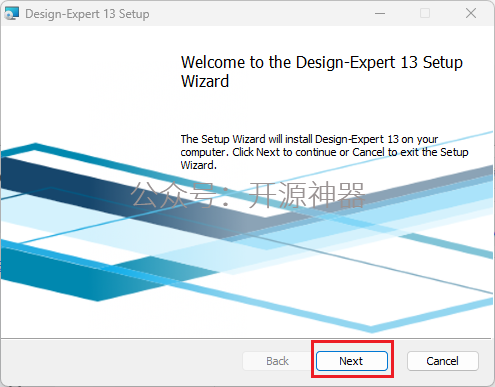Screen dimensions: 495x387
Task: Click the grayed-out maximize button
Action: pyautogui.click(x=425, y=13)
